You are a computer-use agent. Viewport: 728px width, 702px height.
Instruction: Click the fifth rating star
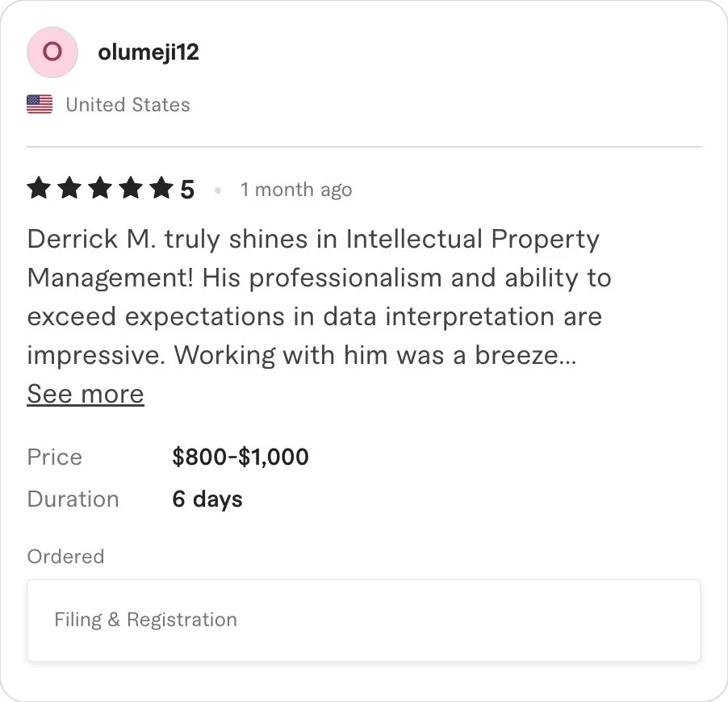(x=161, y=190)
